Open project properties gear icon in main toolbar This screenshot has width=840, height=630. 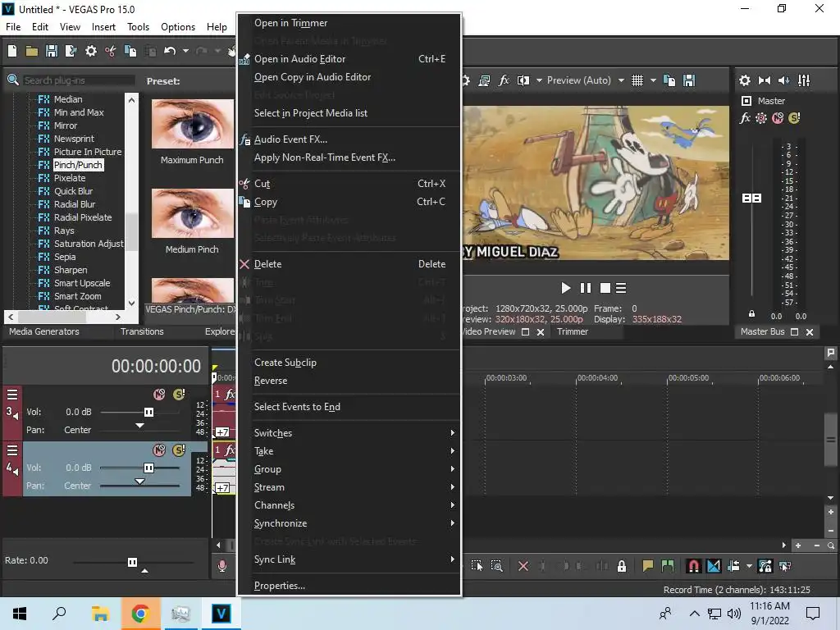click(x=91, y=51)
